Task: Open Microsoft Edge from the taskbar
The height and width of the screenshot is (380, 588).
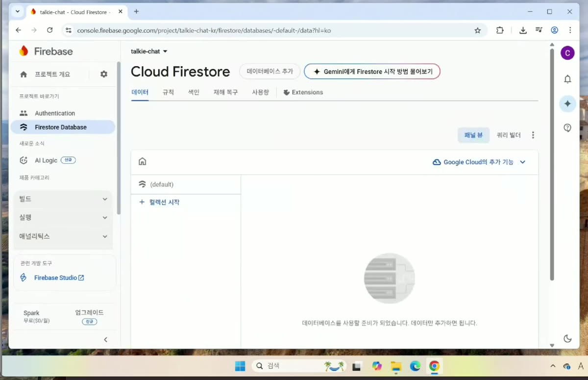Action: point(415,366)
